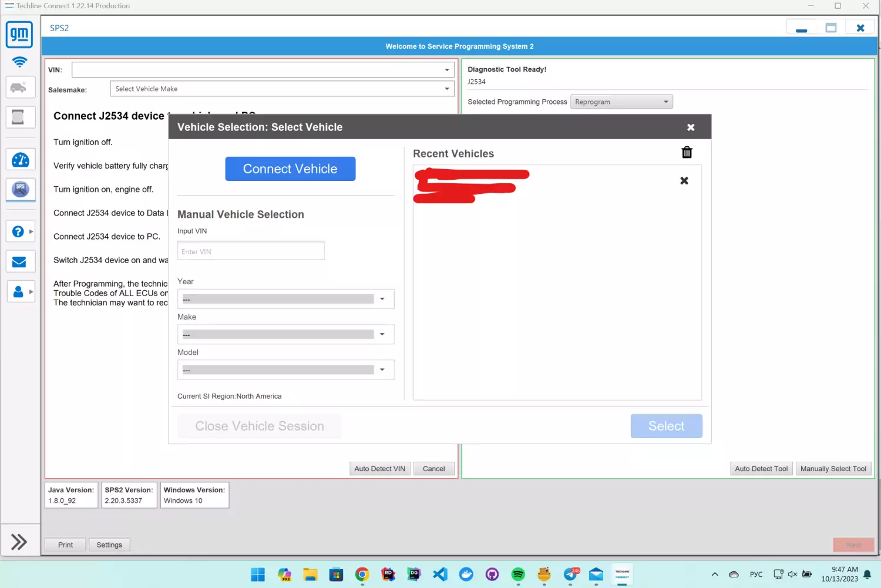Click Close Vehicle Session button

tap(260, 426)
